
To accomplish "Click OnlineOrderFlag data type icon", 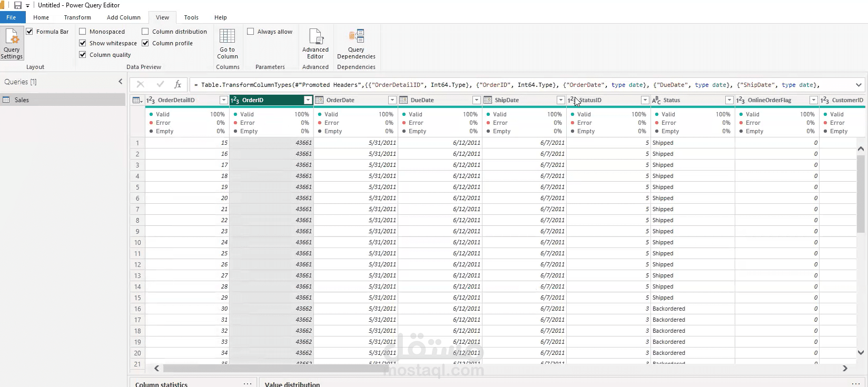I will coord(741,100).
